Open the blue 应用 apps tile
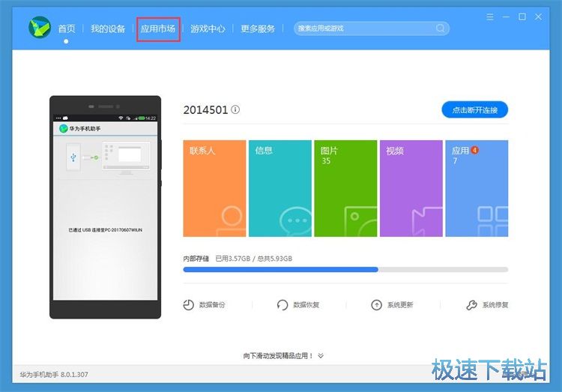This screenshot has height=392, width=562. point(477,188)
